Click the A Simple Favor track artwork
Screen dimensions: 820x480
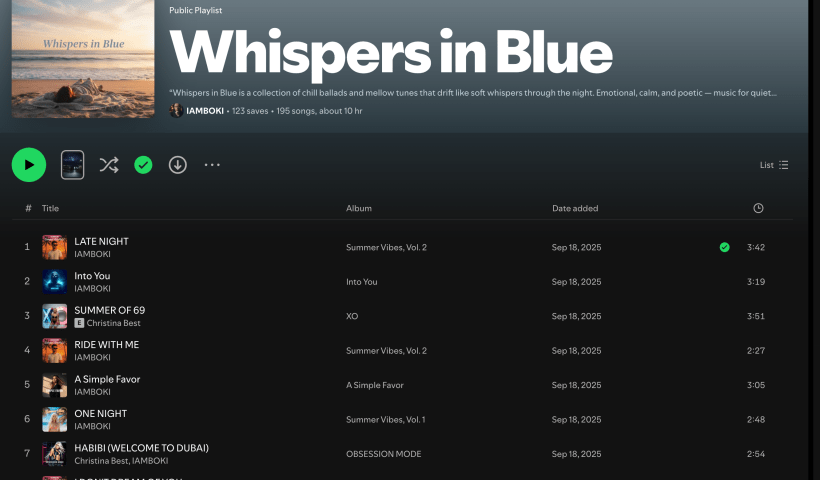[x=54, y=385]
